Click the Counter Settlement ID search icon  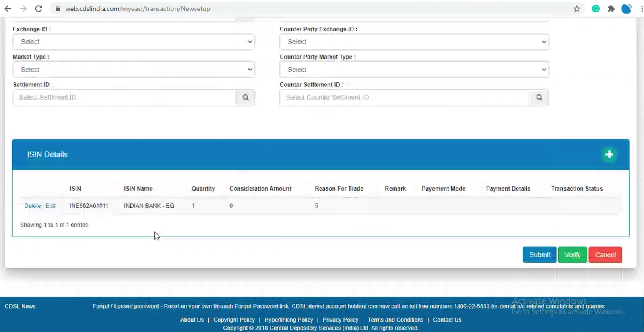(539, 97)
